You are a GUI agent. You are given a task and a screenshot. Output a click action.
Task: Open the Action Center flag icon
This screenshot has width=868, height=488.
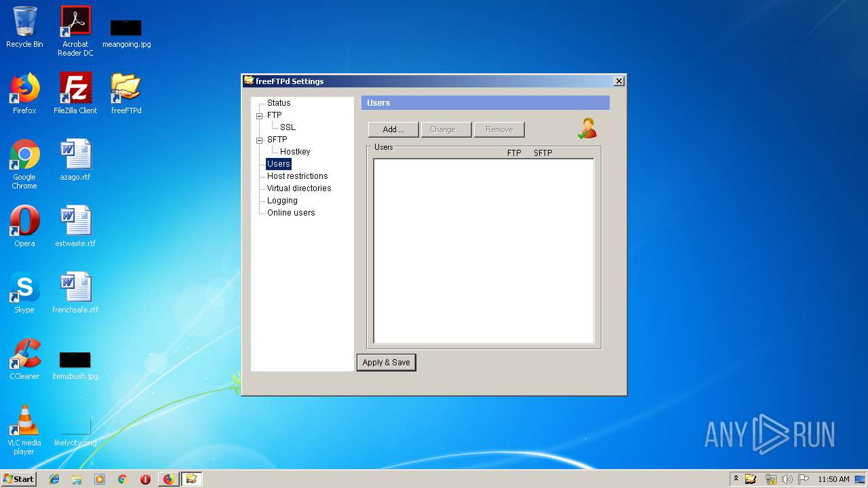(x=804, y=479)
